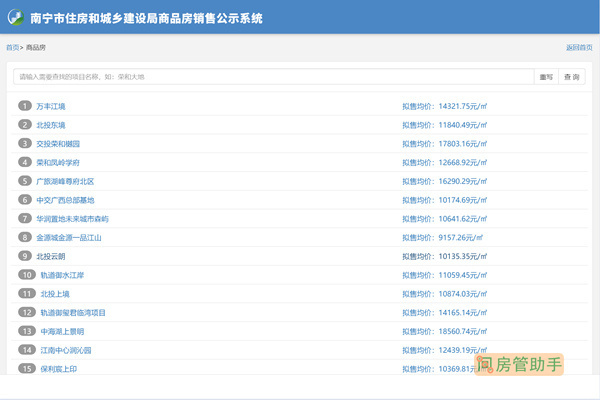
Task: Click the 首页 breadcrumb link
Action: coord(12,48)
